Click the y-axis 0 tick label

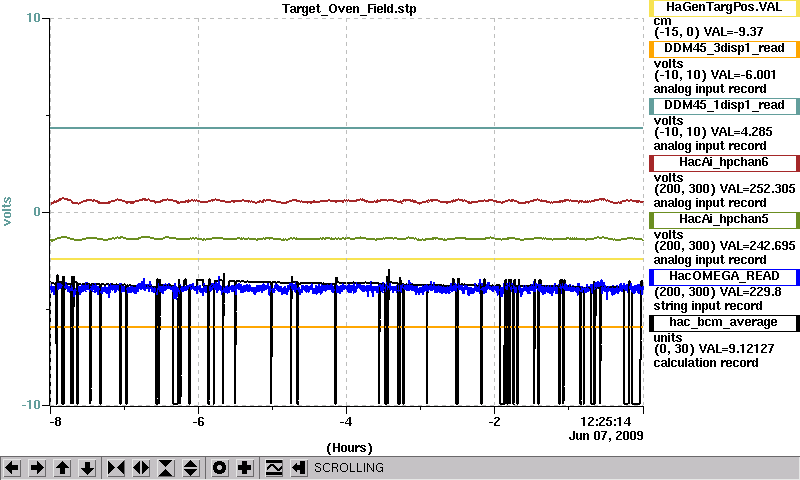click(37, 212)
